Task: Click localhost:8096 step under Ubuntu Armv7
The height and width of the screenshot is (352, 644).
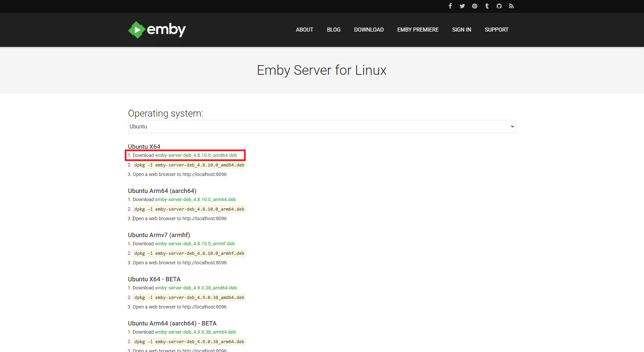Action: pos(179,263)
